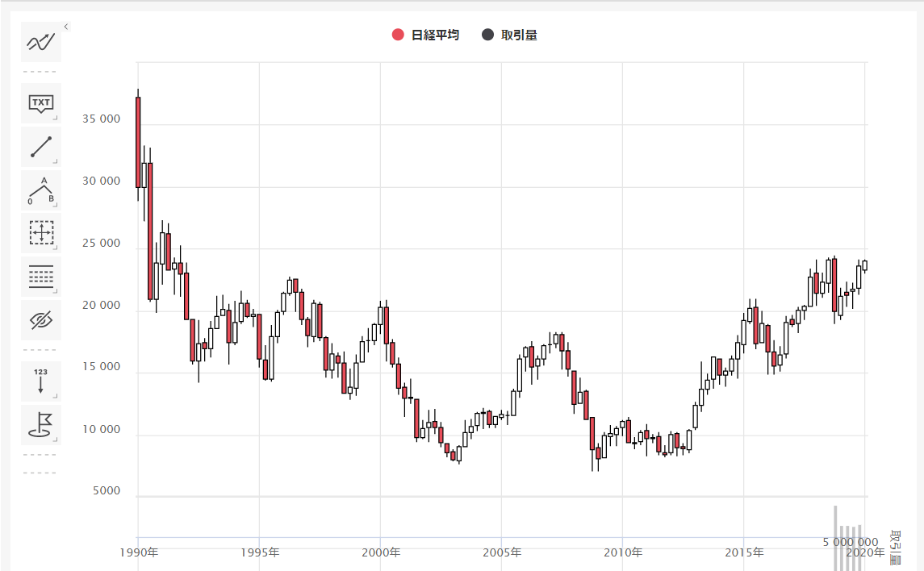Click the 10 000 price axis label
Viewport: 924px width, 571px height.
102,430
